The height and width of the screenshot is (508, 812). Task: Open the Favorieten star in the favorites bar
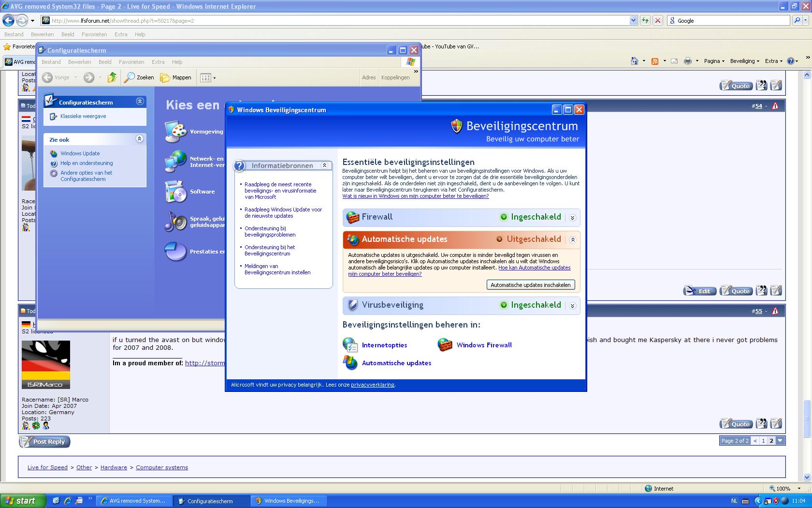tap(7, 46)
